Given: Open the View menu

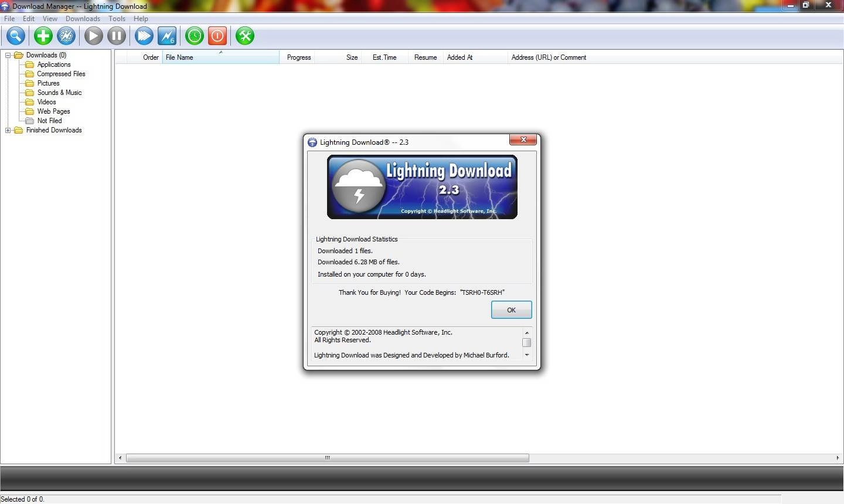Looking at the screenshot, I should [x=50, y=19].
